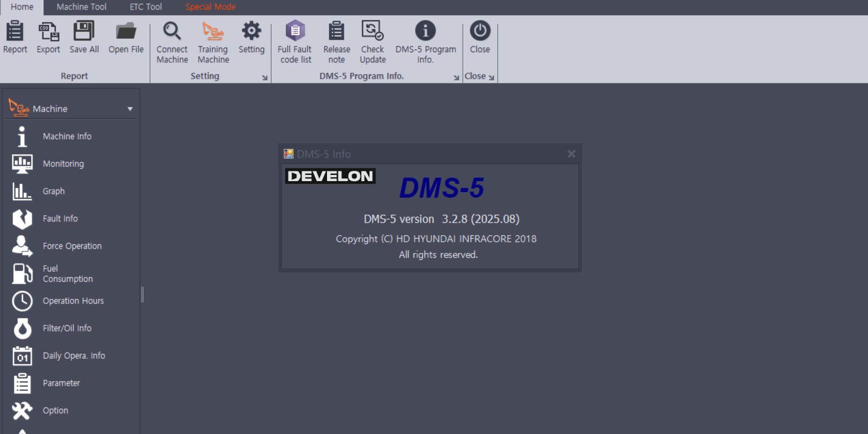Switch to the ETC Tool tab
Image resolution: width=868 pixels, height=434 pixels.
pyautogui.click(x=146, y=7)
